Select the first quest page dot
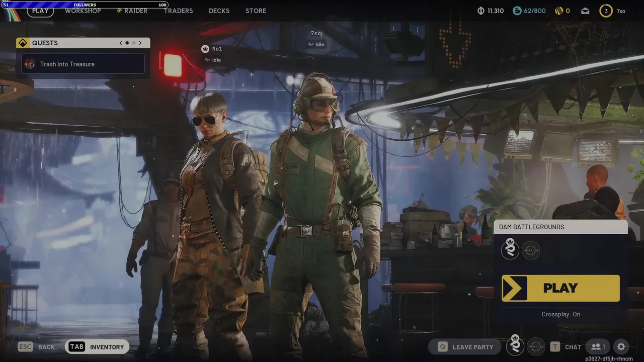This screenshot has height=362, width=644. pos(127,43)
